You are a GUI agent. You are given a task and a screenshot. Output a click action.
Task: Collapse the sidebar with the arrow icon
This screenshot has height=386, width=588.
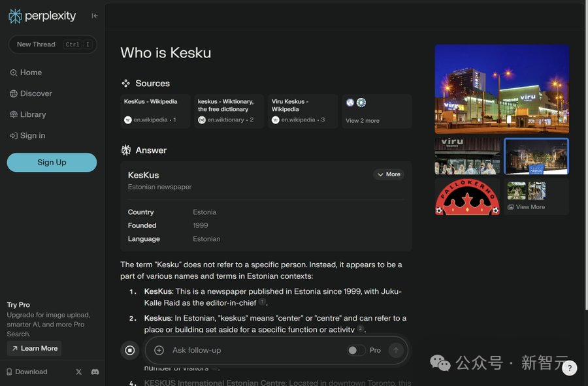[95, 16]
